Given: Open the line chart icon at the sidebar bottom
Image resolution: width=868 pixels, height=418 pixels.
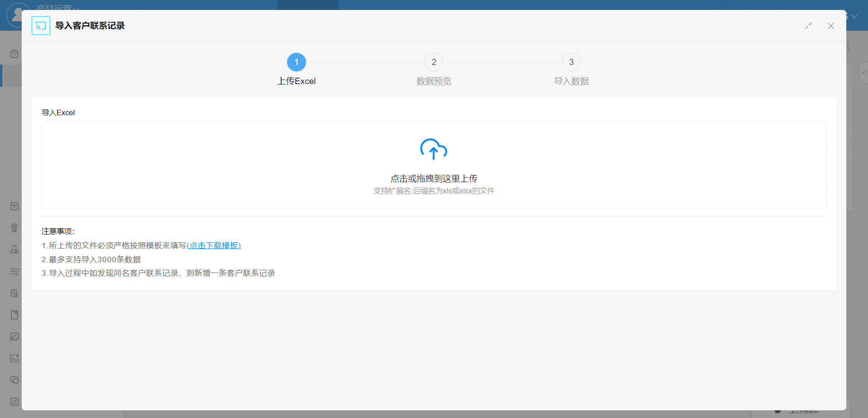Looking at the screenshot, I should 14,402.
